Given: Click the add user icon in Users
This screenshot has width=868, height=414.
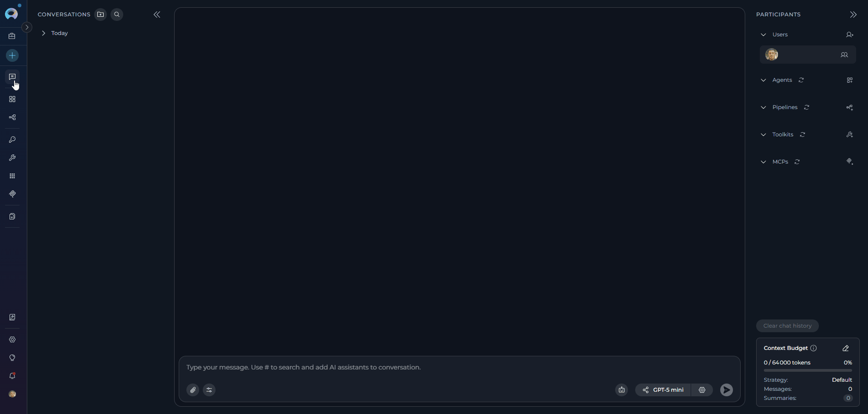Looking at the screenshot, I should click(849, 35).
